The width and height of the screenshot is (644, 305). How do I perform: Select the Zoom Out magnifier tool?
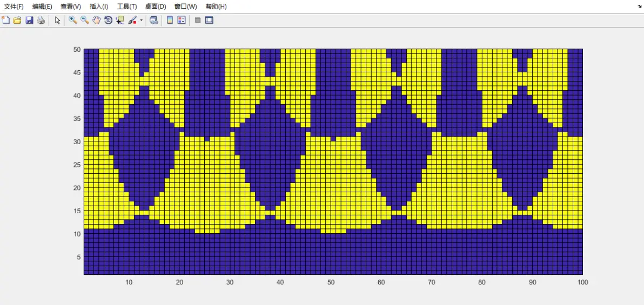pyautogui.click(x=85, y=20)
